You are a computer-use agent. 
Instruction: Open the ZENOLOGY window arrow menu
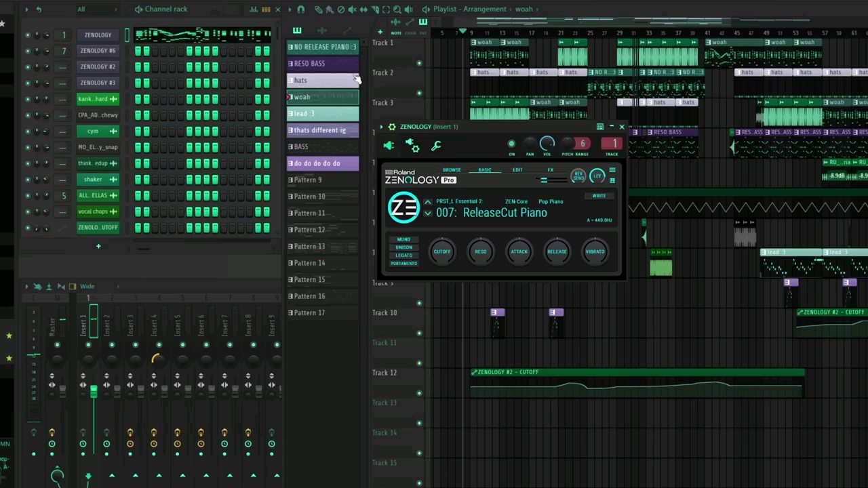[382, 127]
